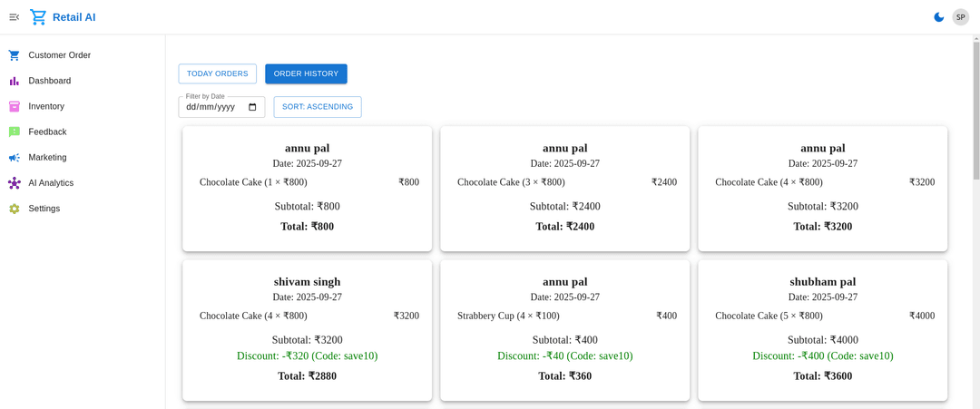Screen dimensions: 980x409
Task: Click the Customer Order cart icon
Action: 15,55
